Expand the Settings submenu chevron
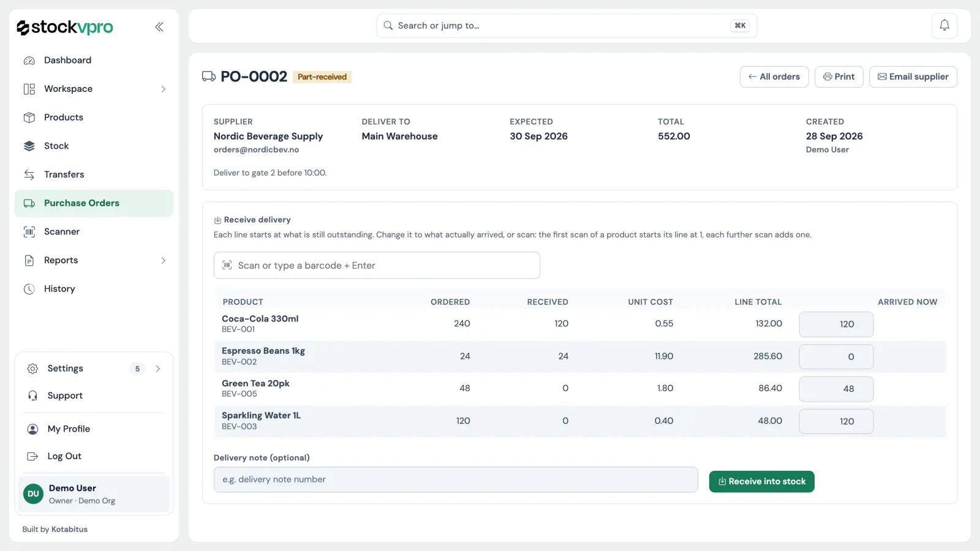This screenshot has width=980, height=551. coord(158,369)
